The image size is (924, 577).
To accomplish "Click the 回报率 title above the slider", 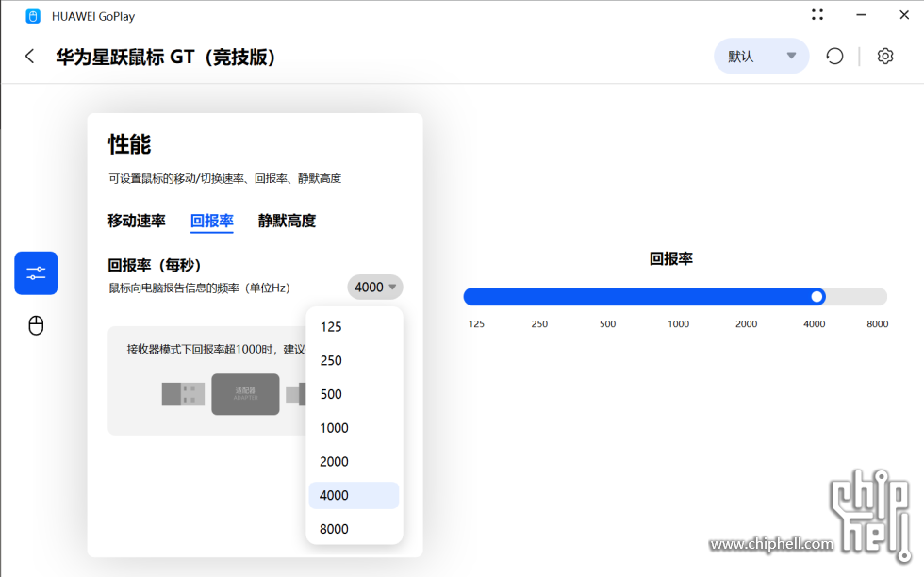I will click(671, 258).
